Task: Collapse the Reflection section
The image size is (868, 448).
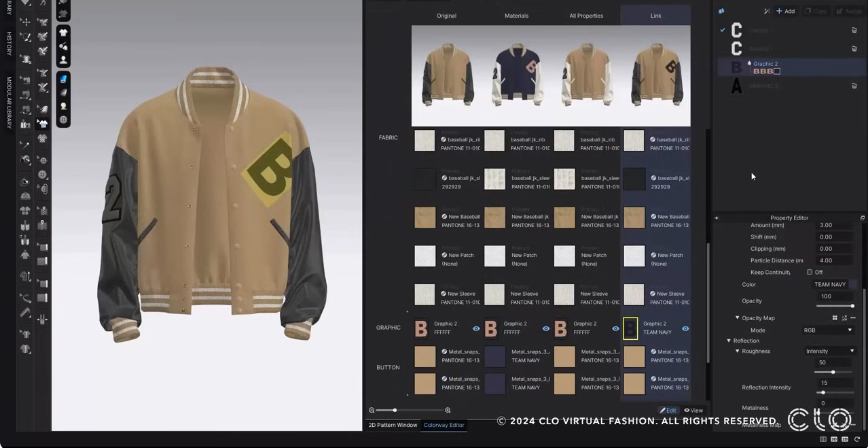Action: (729, 341)
